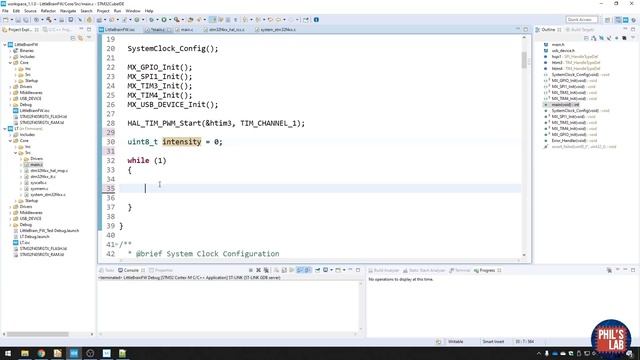
Task: Select LT Debug.launch in Project Explorer
Action: [x=34, y=236]
